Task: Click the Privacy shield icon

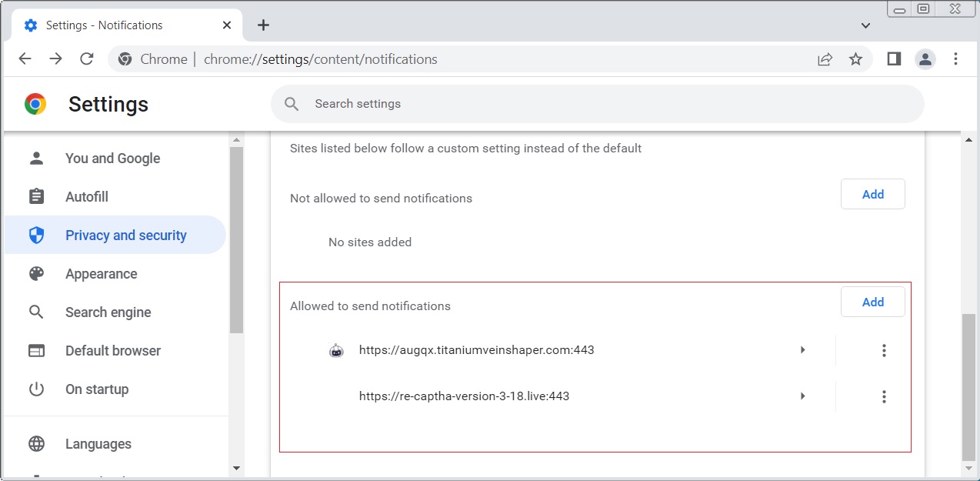Action: [36, 235]
